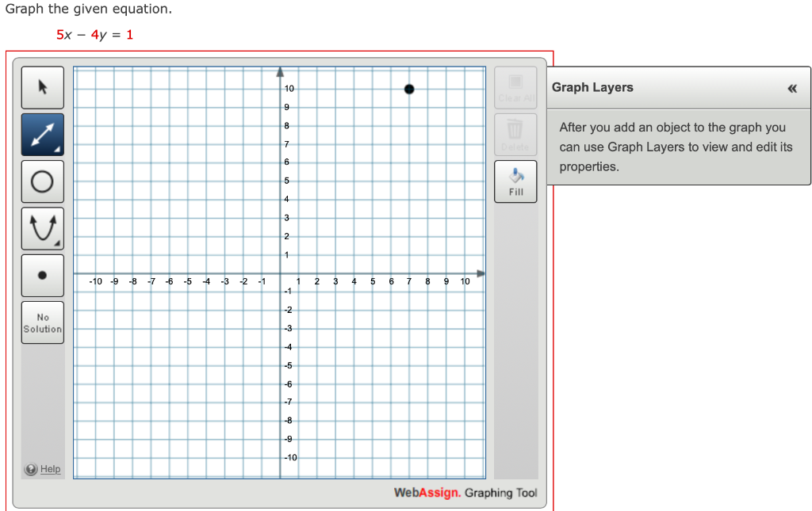The height and width of the screenshot is (511, 812).
Task: Collapse the Graph Layers panel
Action: (x=791, y=88)
